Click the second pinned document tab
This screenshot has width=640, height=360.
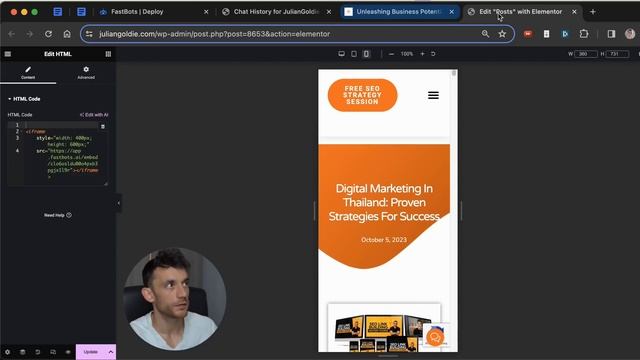(81, 12)
